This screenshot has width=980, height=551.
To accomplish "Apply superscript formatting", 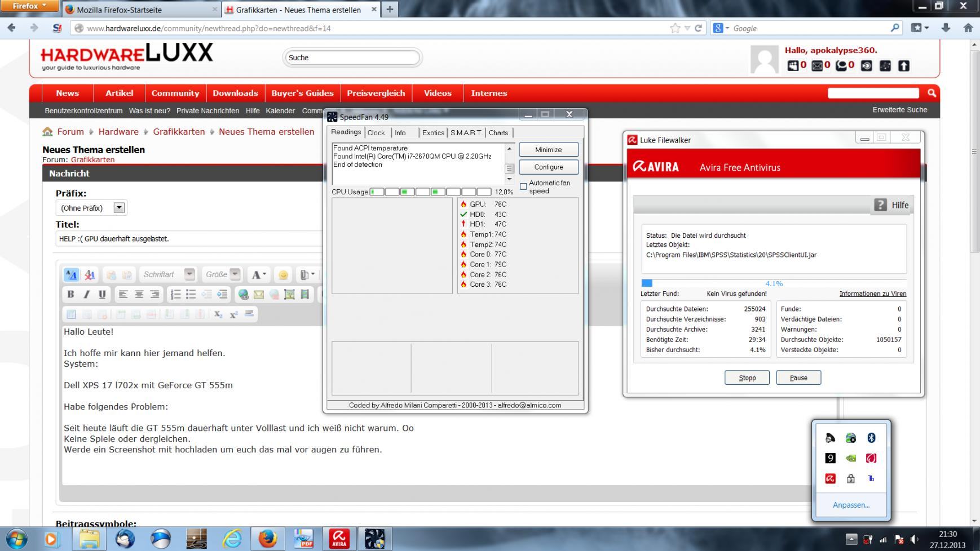I will (233, 314).
